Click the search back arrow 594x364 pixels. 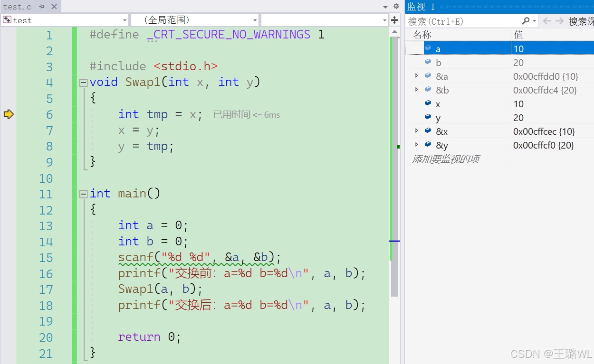(547, 21)
